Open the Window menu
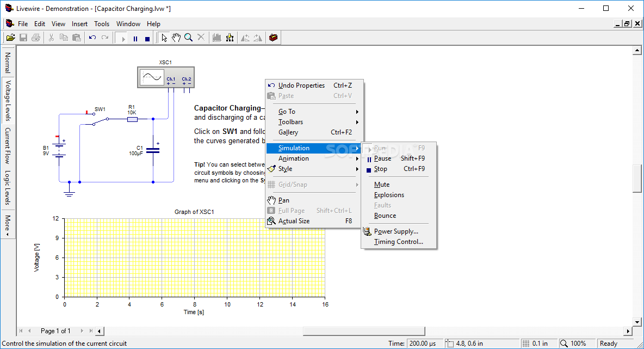 click(128, 24)
